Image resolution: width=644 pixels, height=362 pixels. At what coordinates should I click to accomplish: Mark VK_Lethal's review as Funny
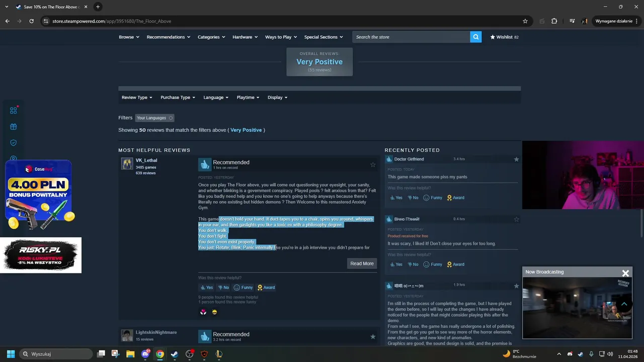point(243,288)
